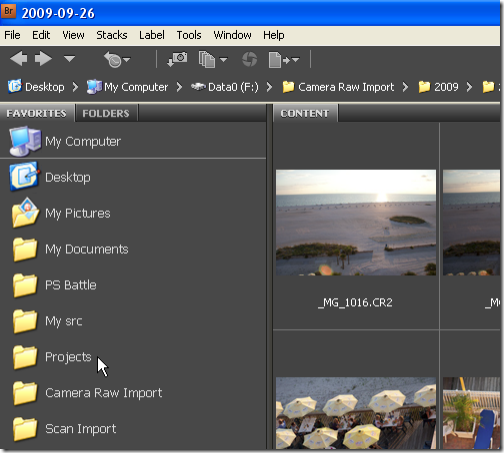
Task: Select the _MG_1016.CR2 beach sunset thumbnail
Action: click(x=356, y=223)
